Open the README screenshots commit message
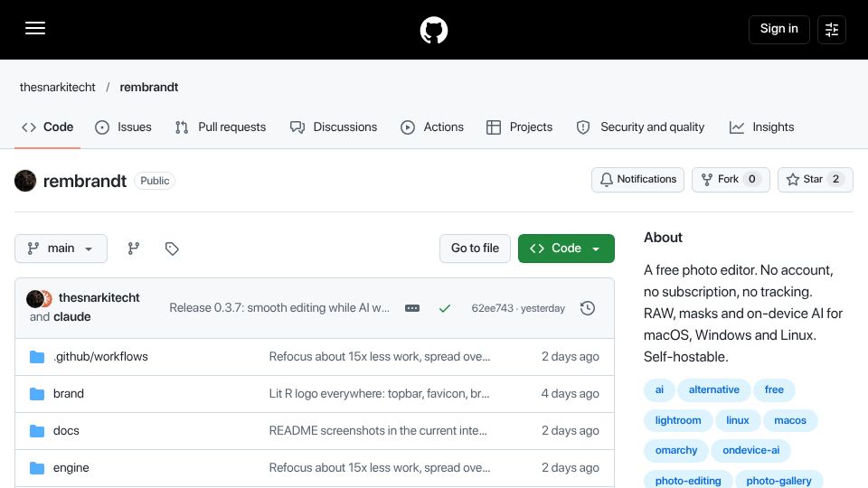 [378, 431]
